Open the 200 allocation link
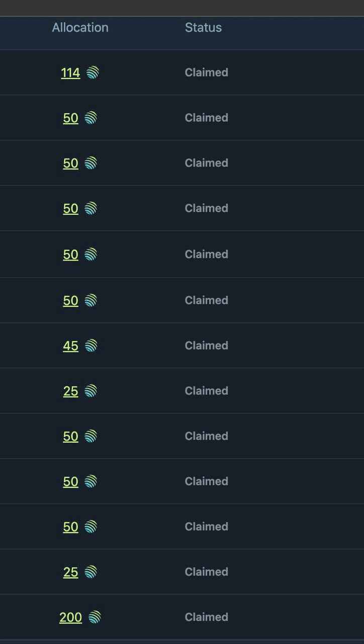The width and height of the screenshot is (364, 644). (x=70, y=617)
